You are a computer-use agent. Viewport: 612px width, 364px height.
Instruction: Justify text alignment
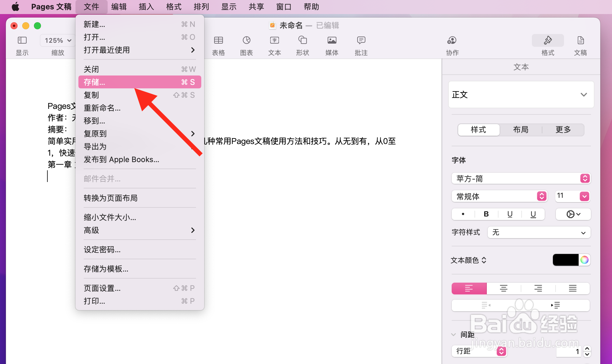[573, 289]
